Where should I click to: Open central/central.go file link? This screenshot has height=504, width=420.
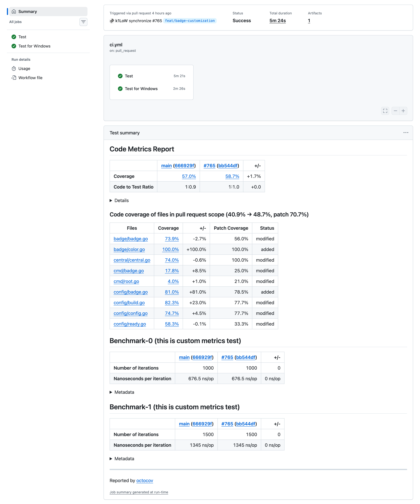pyautogui.click(x=132, y=260)
